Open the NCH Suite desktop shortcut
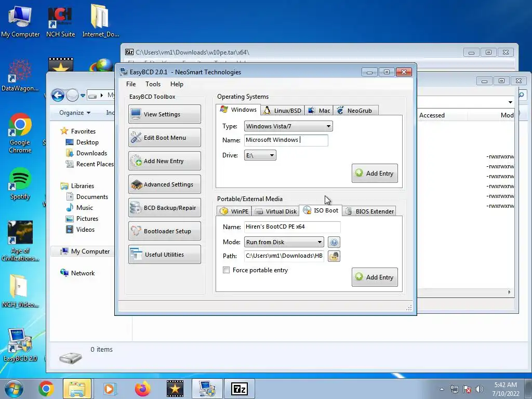The image size is (532, 399). coord(60,21)
